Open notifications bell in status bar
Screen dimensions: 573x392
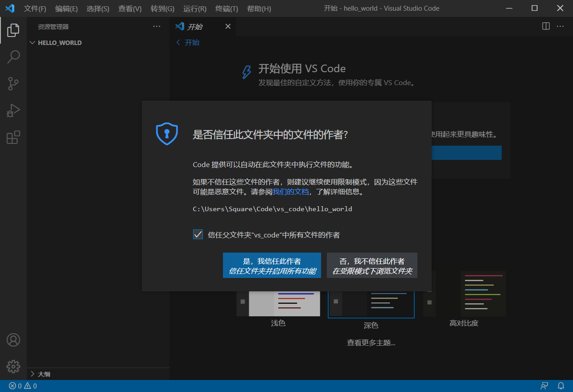click(561, 386)
